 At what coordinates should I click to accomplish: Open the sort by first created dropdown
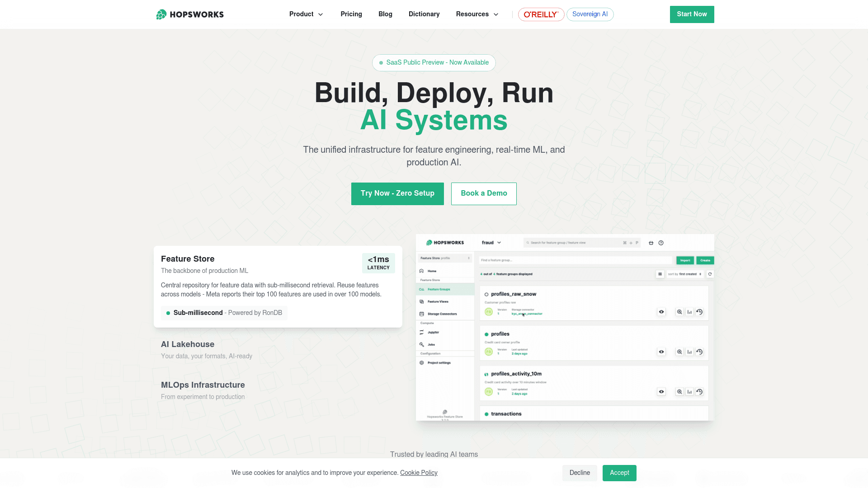click(x=685, y=274)
